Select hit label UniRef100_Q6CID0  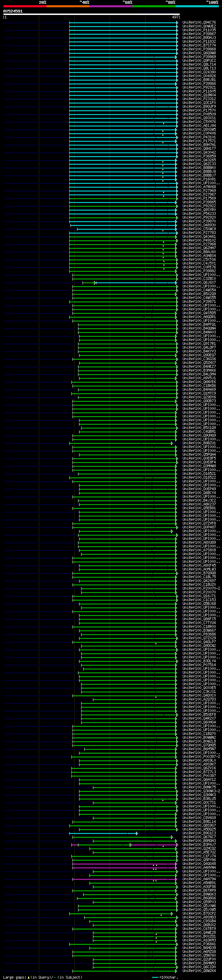(x=199, y=967)
